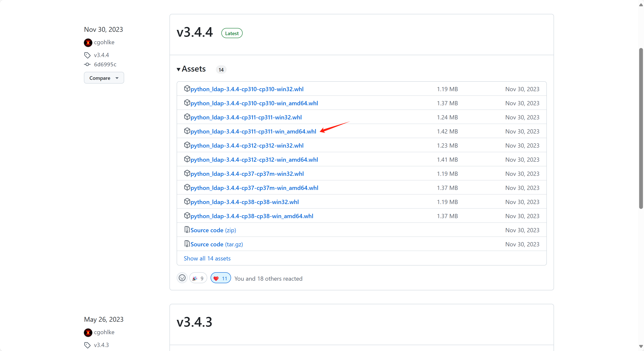
Task: Download python_ldap-3.4.4-cp311-cp311-win32.whl
Action: coord(246,117)
